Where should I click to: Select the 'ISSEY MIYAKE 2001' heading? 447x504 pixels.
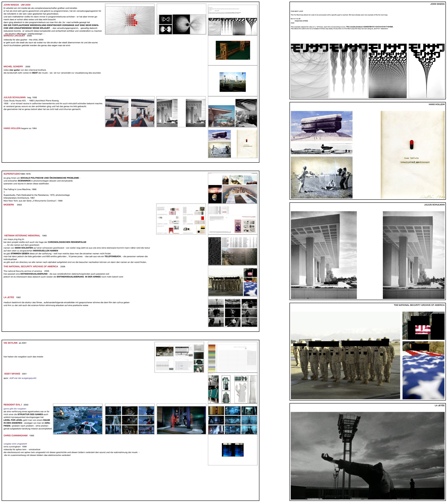coord(15,374)
